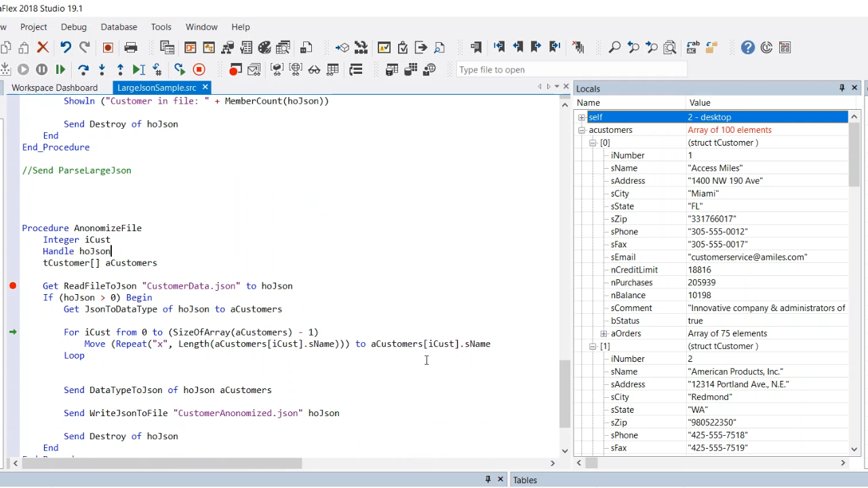Open Help via the blue question mark icon
868x488 pixels.
pyautogui.click(x=747, y=47)
